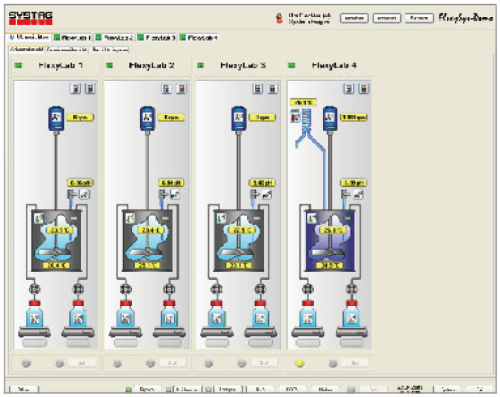Click the stirrer speed rpm readout of FlexyLab 4
Viewport: 500px width, 397px height.
pos(354,117)
